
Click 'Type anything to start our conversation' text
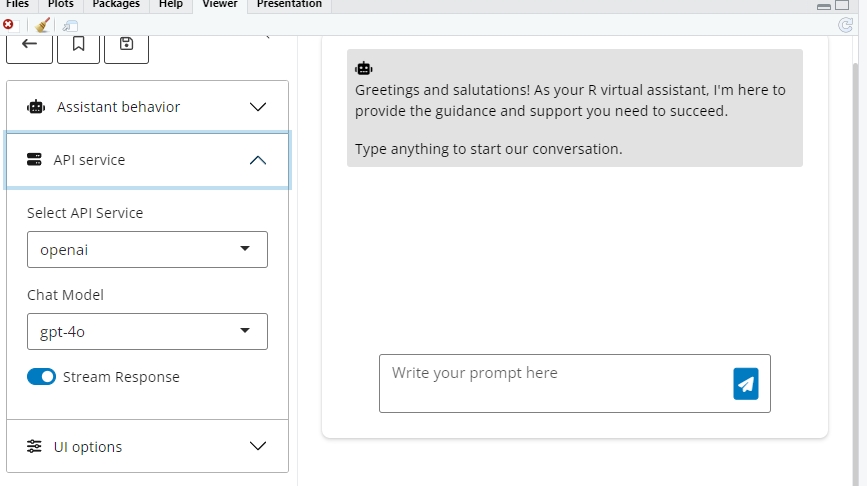click(x=489, y=149)
